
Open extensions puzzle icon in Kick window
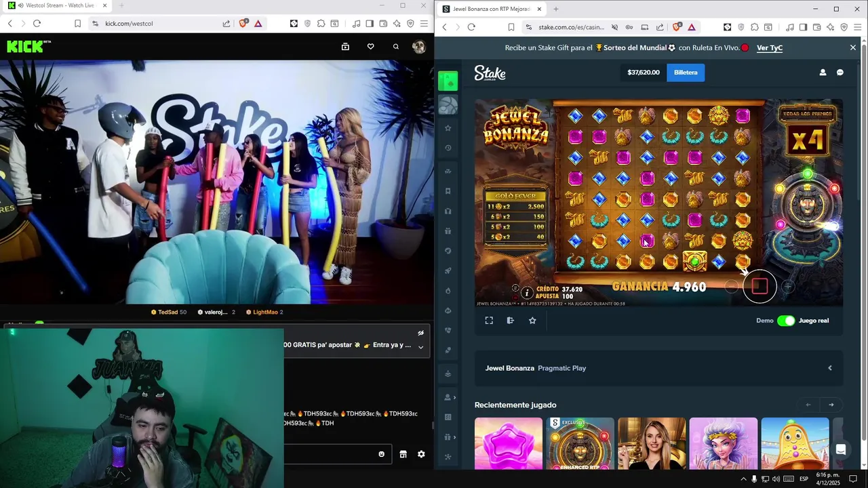tap(321, 24)
